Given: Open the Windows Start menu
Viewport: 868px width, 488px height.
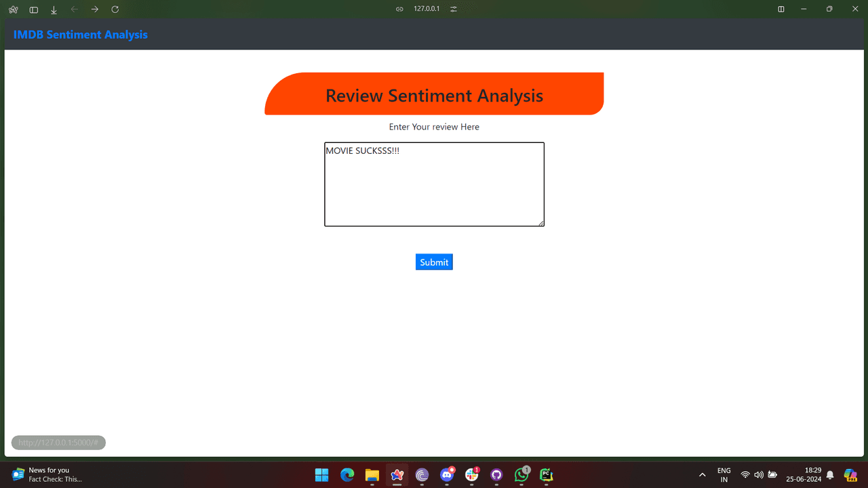Looking at the screenshot, I should (x=322, y=474).
